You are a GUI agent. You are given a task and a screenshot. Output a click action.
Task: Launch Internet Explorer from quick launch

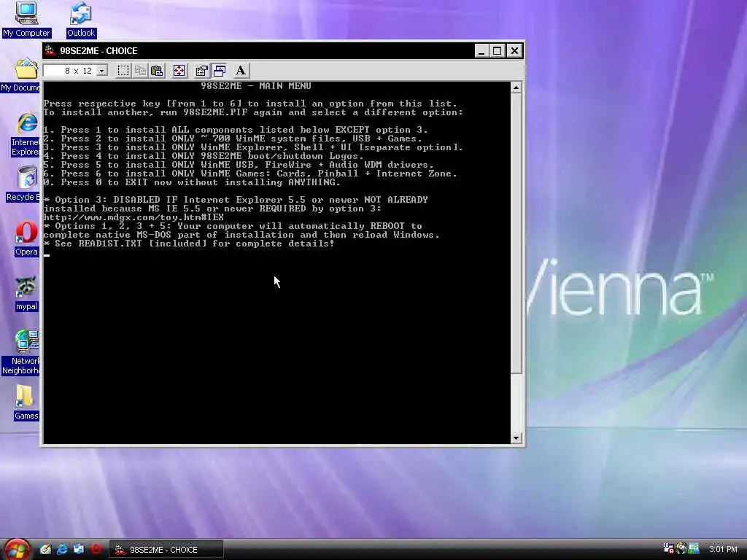click(62, 549)
